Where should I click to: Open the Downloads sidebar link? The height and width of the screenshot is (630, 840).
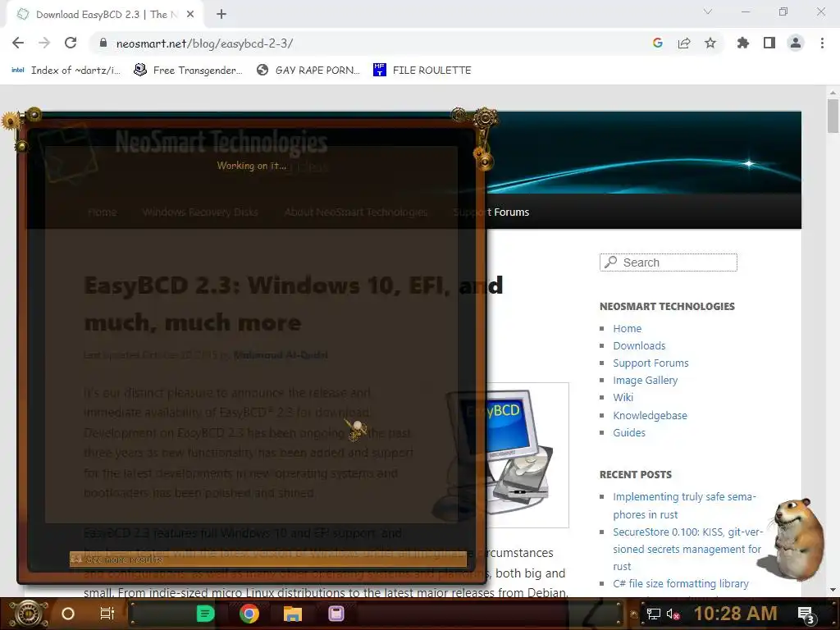pos(639,345)
